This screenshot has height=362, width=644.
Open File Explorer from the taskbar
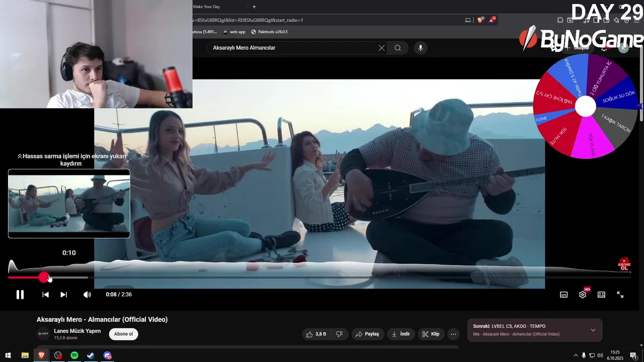[x=25, y=355]
